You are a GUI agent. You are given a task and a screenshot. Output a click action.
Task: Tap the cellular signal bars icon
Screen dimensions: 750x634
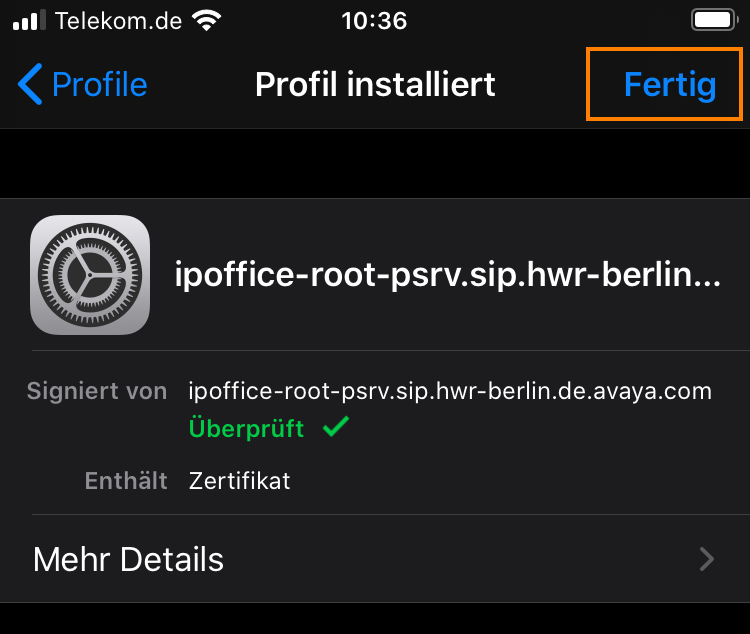(x=29, y=21)
